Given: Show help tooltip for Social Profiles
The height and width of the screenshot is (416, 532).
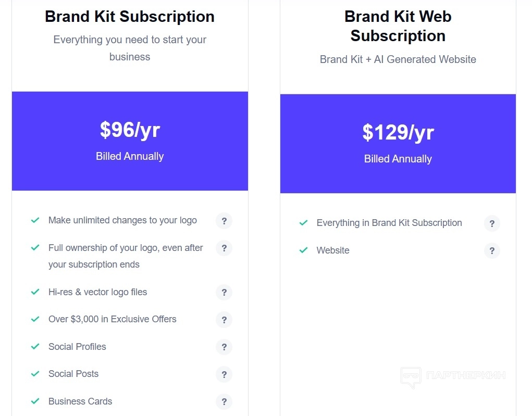Looking at the screenshot, I should click(x=224, y=347).
